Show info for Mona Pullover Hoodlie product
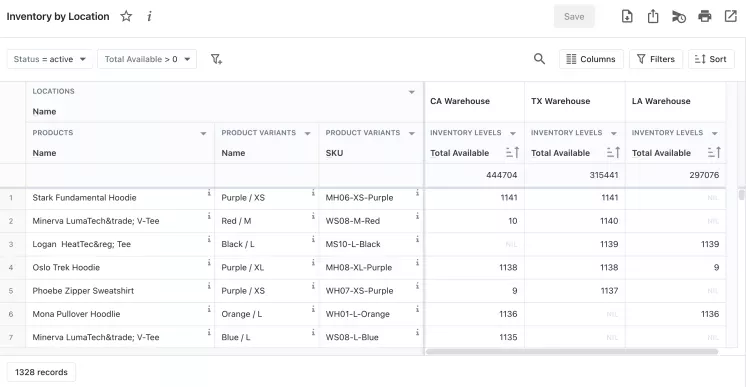The height and width of the screenshot is (387, 746). tap(209, 309)
